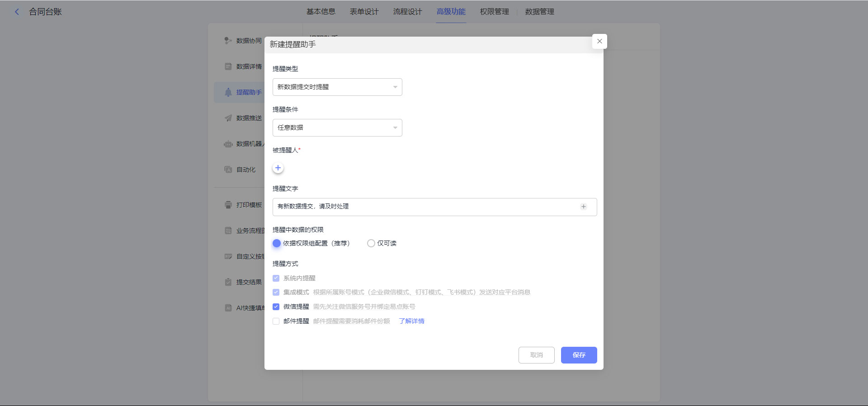This screenshot has height=406, width=868.
Task: Click the 打印模板 printer icon
Action: click(228, 205)
